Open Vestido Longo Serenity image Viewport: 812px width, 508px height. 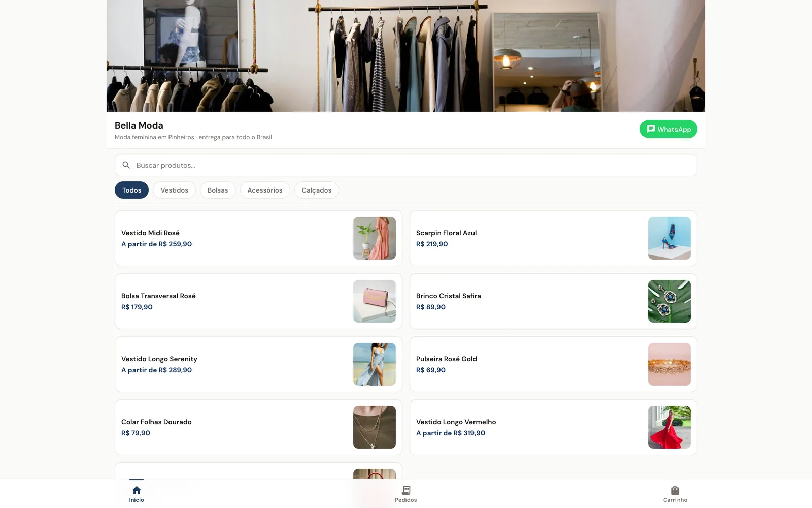(x=375, y=364)
